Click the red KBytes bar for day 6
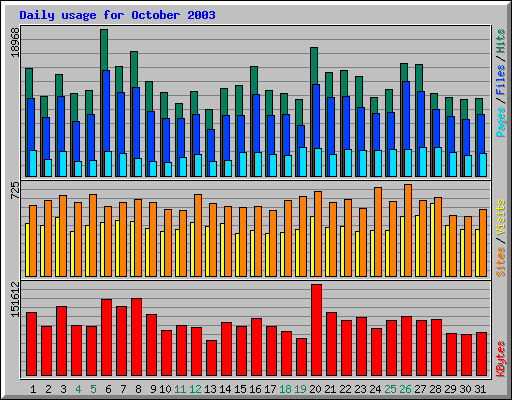Viewport: 512px width, 400px height. pos(107,337)
